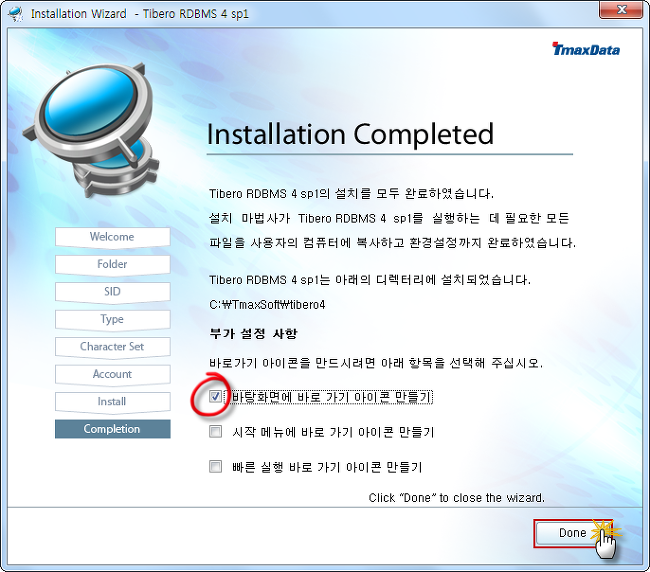Select the Type step
This screenshot has height=572, width=650.
click(112, 319)
